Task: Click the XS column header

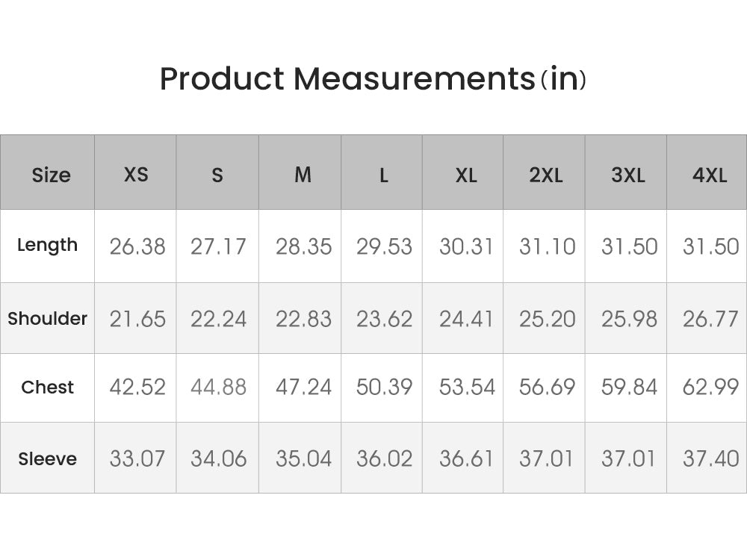Action: 136,175
